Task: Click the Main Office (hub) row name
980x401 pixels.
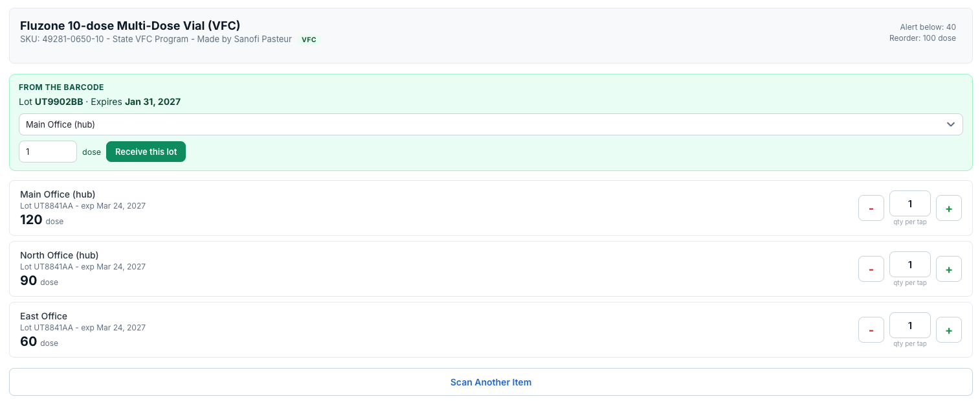Action: (x=58, y=194)
